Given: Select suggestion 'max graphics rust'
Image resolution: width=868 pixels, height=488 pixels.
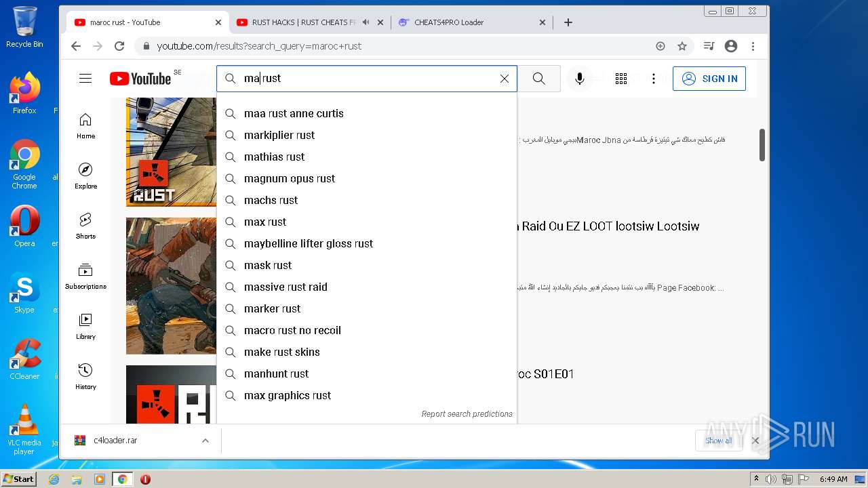Looking at the screenshot, I should click(x=367, y=396).
